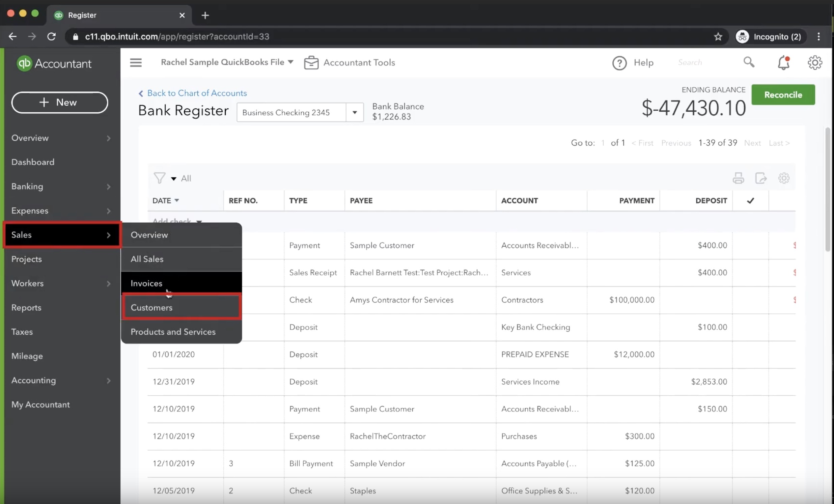Click the QuickBooks Accountant logo
Image resolution: width=834 pixels, height=504 pixels.
[x=54, y=63]
